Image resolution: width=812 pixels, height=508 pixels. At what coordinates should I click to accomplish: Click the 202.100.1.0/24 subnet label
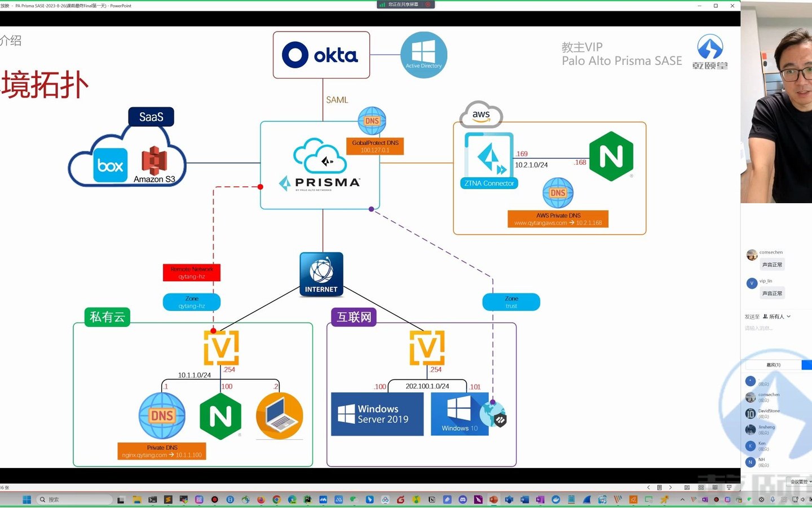tap(427, 386)
